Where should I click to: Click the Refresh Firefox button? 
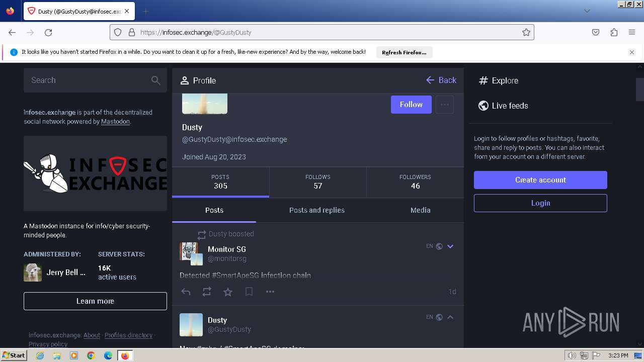[x=404, y=52]
